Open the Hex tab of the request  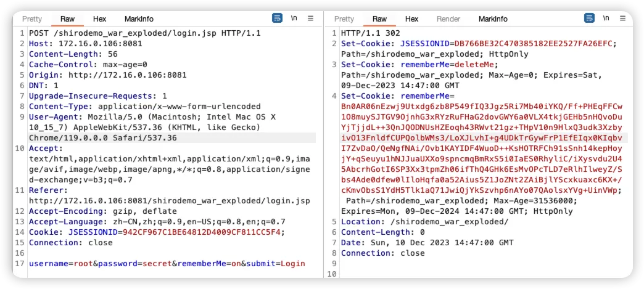click(99, 19)
